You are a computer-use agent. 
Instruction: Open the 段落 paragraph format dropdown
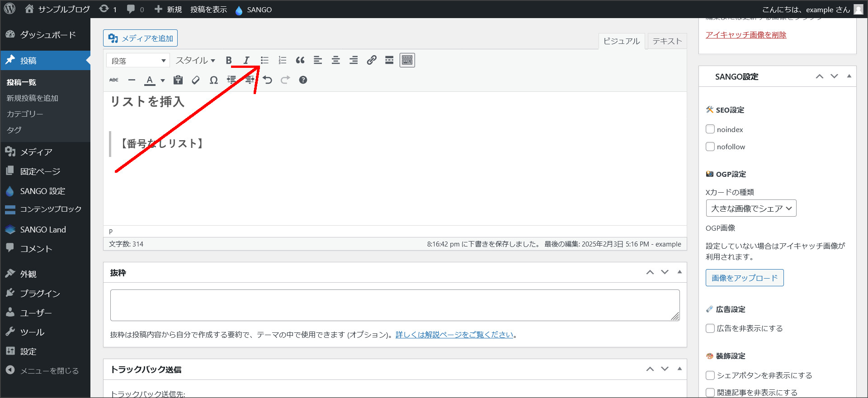pos(138,61)
